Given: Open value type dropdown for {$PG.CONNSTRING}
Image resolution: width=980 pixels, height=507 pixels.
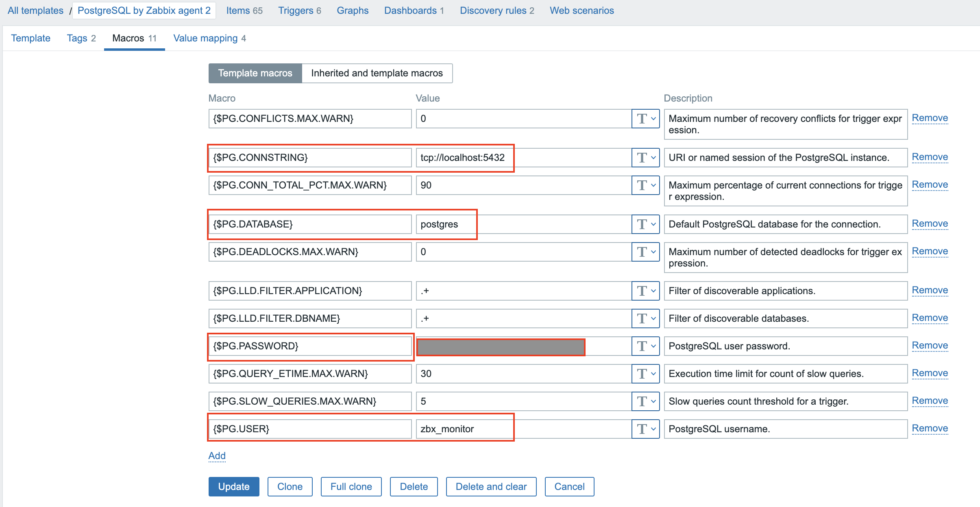Looking at the screenshot, I should point(645,158).
